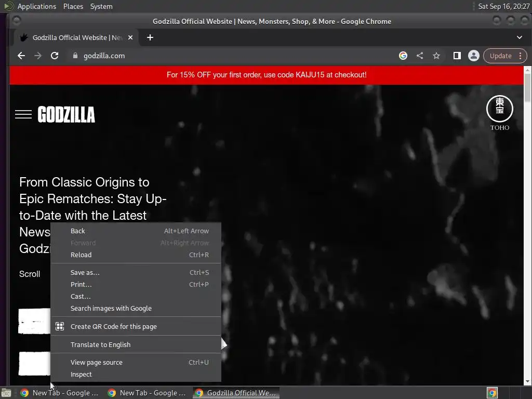532x399 pixels.
Task: Select the Godzilla Official Website tab
Action: pos(76,37)
